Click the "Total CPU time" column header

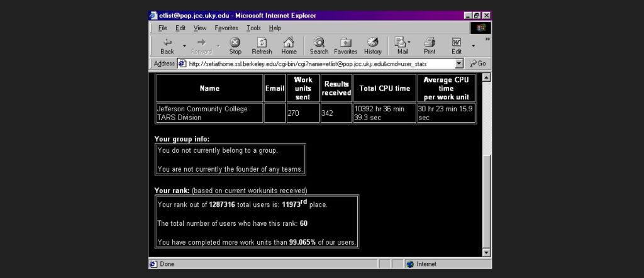tap(385, 88)
